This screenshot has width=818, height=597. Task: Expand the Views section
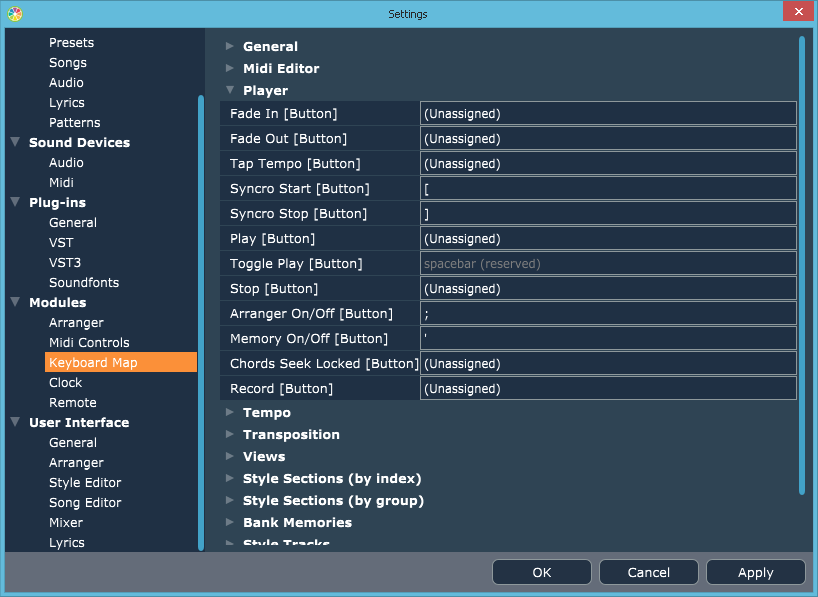pos(230,456)
